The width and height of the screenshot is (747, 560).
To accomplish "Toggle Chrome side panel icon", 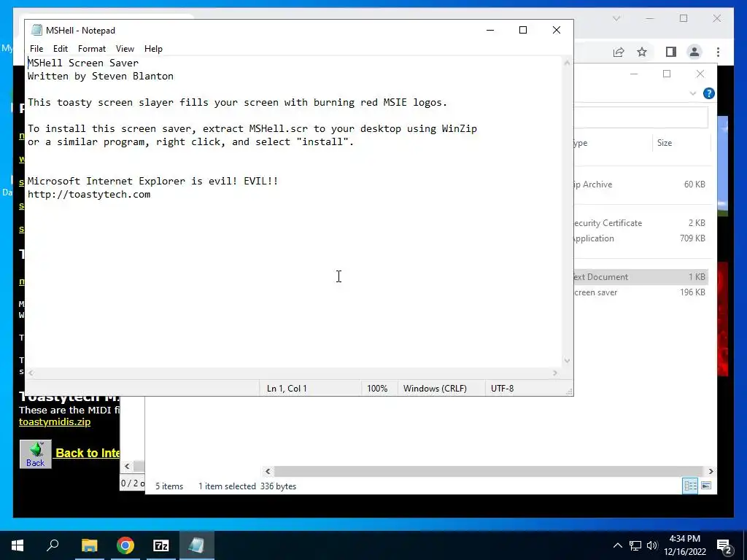I will tap(671, 52).
